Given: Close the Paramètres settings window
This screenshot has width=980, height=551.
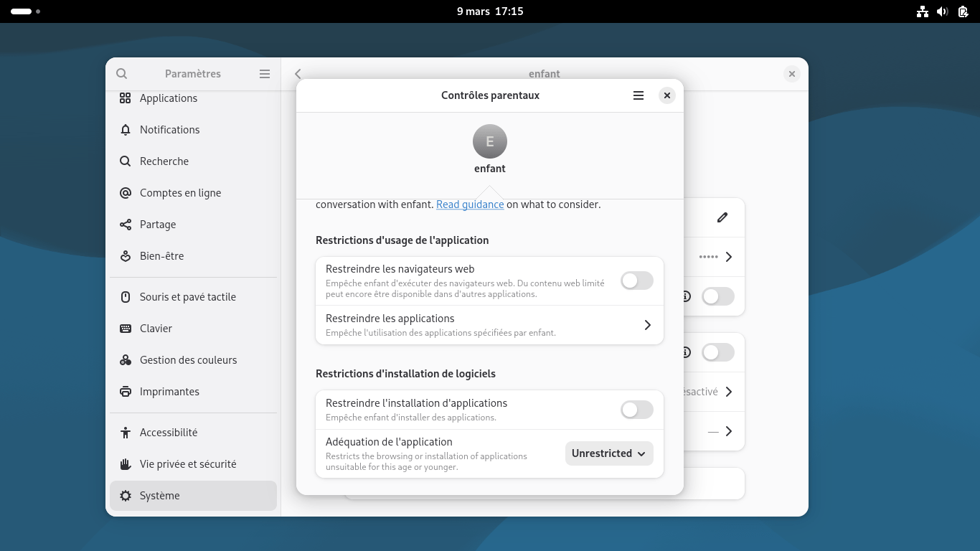Looking at the screenshot, I should [792, 74].
